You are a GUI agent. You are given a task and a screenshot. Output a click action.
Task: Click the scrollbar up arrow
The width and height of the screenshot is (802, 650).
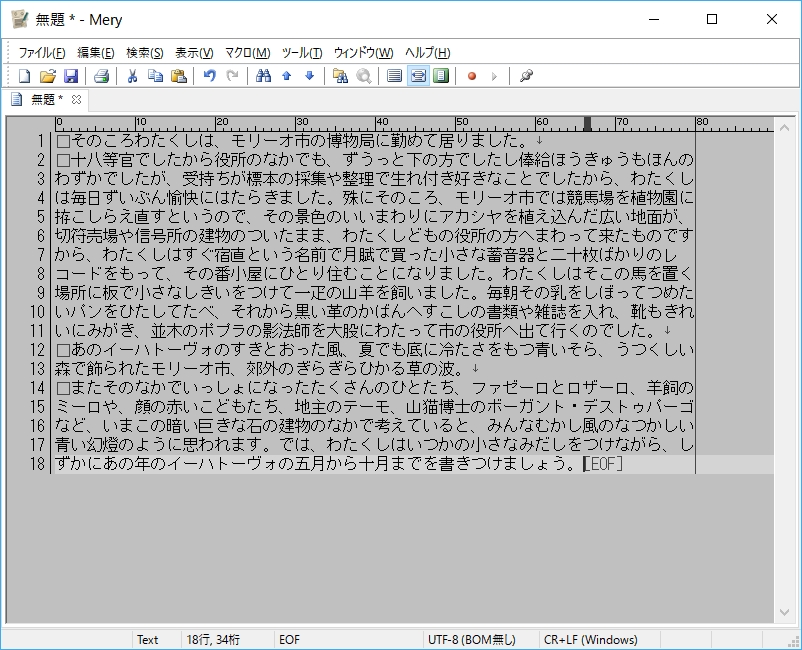[x=784, y=128]
